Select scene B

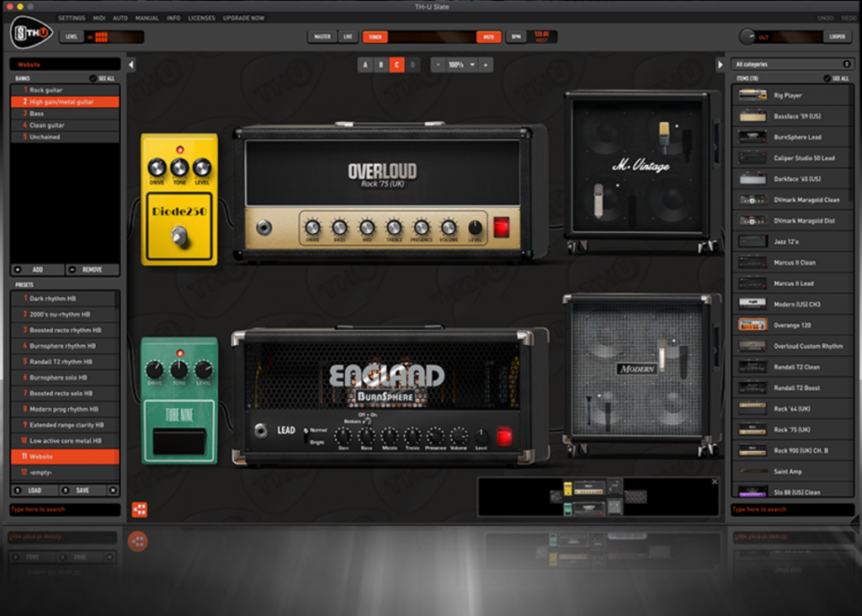pos(381,65)
